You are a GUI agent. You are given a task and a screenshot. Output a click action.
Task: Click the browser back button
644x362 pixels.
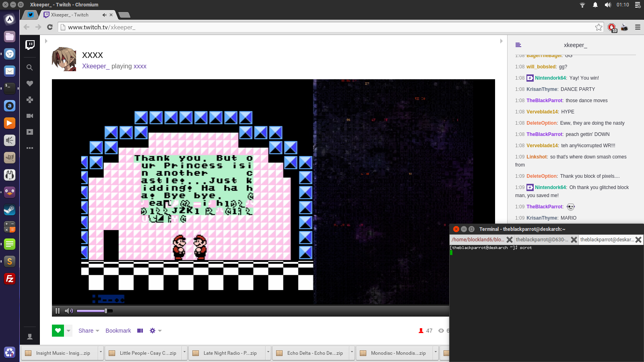click(x=27, y=27)
